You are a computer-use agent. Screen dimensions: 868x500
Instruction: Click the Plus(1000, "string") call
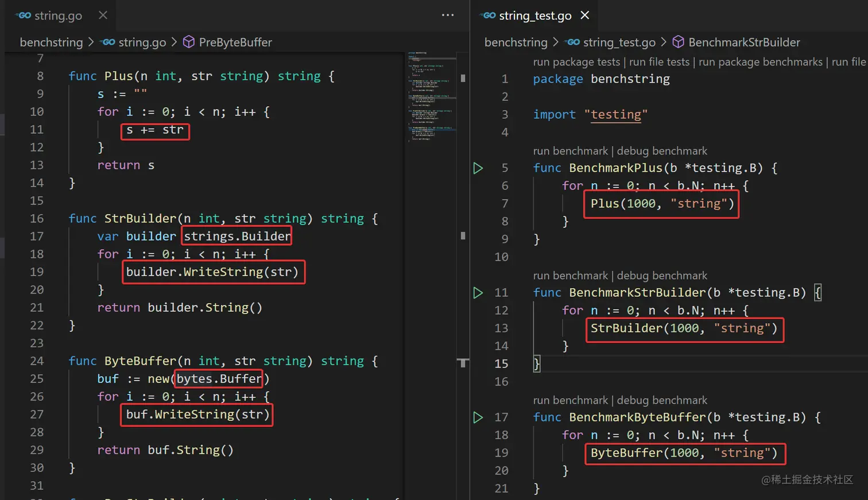662,204
